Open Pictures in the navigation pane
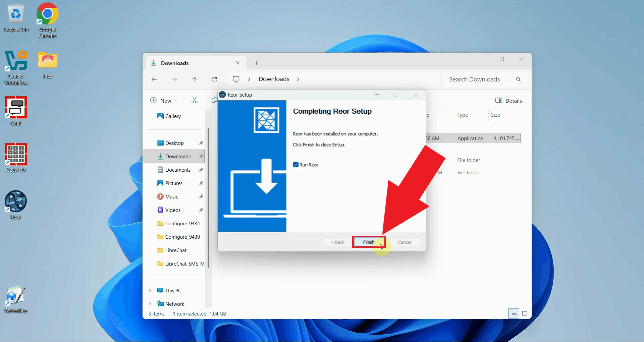Image resolution: width=644 pixels, height=342 pixels. tap(174, 183)
